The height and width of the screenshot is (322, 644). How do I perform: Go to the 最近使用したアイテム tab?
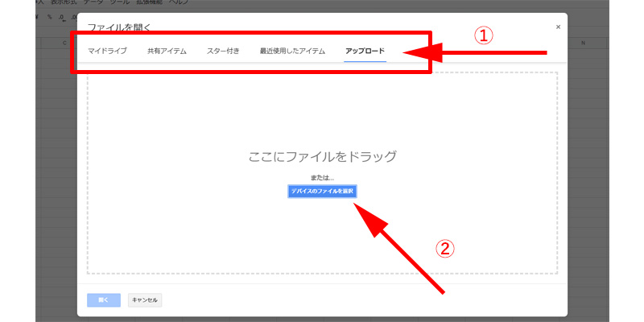click(292, 52)
